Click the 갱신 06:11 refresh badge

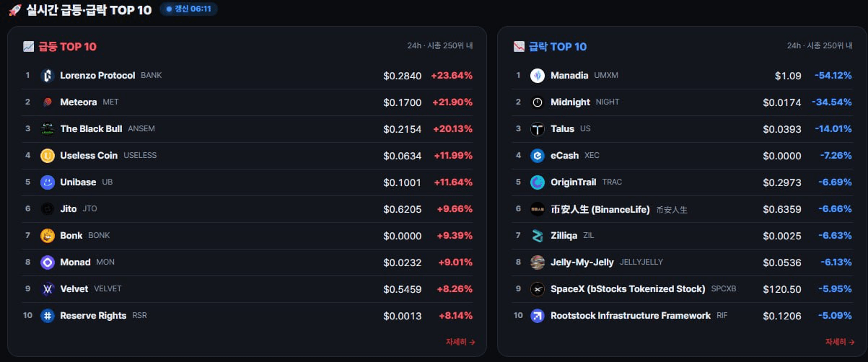click(x=188, y=9)
